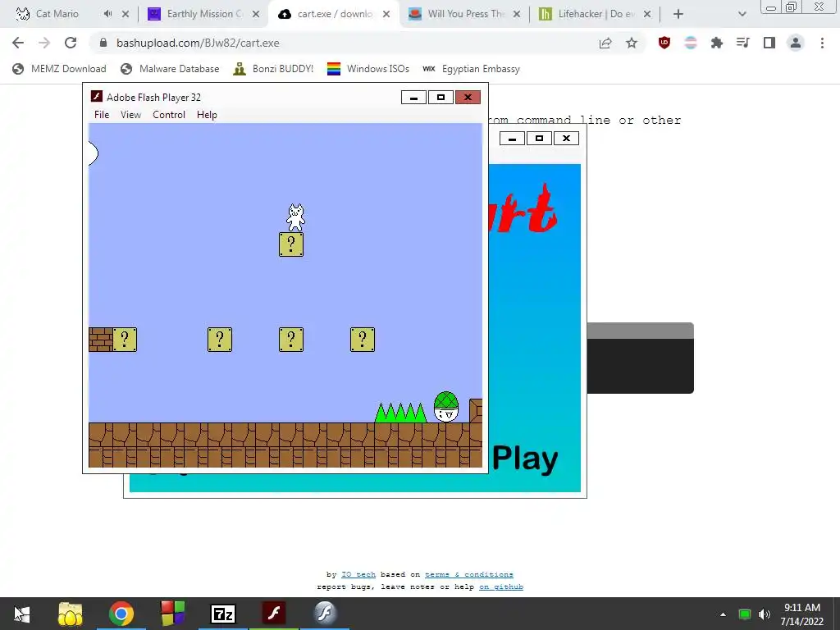Click the taskbar clock showing 9:11 AM
The width and height of the screenshot is (840, 630).
tap(802, 614)
